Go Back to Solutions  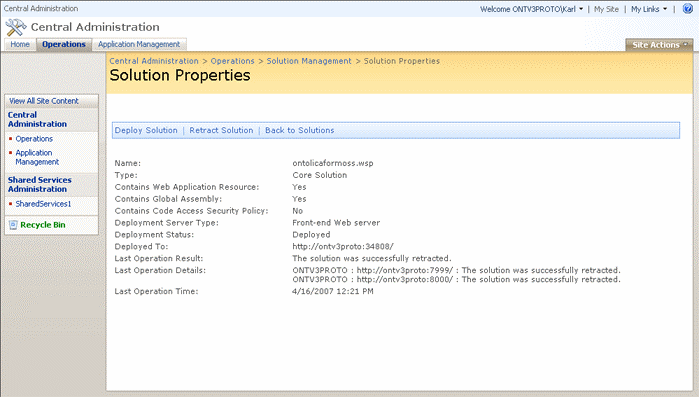pyautogui.click(x=300, y=130)
